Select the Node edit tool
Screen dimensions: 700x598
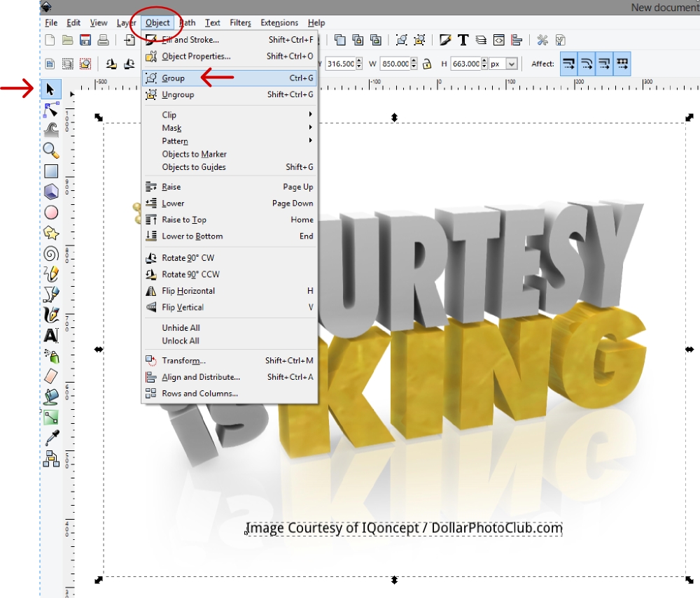(51, 110)
